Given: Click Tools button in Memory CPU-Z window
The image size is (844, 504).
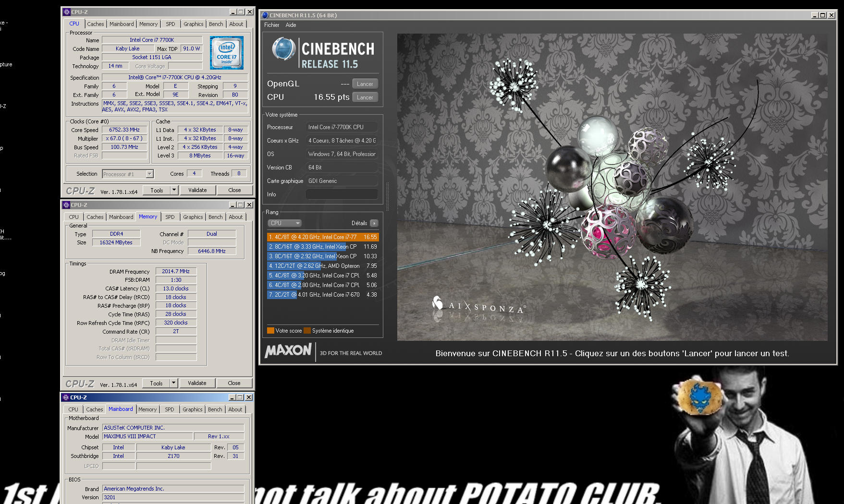Looking at the screenshot, I should pyautogui.click(x=156, y=383).
